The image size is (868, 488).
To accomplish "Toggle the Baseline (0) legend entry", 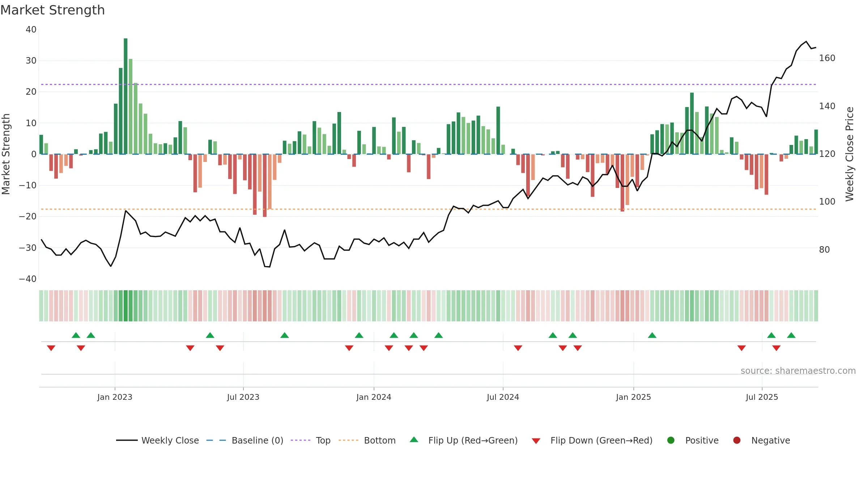I will tap(245, 440).
